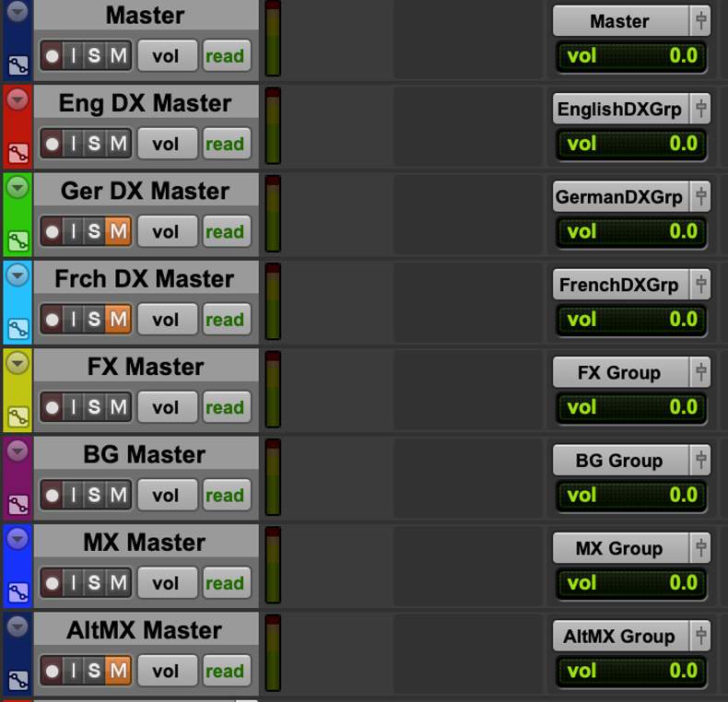
Task: Open the Eng DX Master track options dropdown
Action: pos(18,99)
